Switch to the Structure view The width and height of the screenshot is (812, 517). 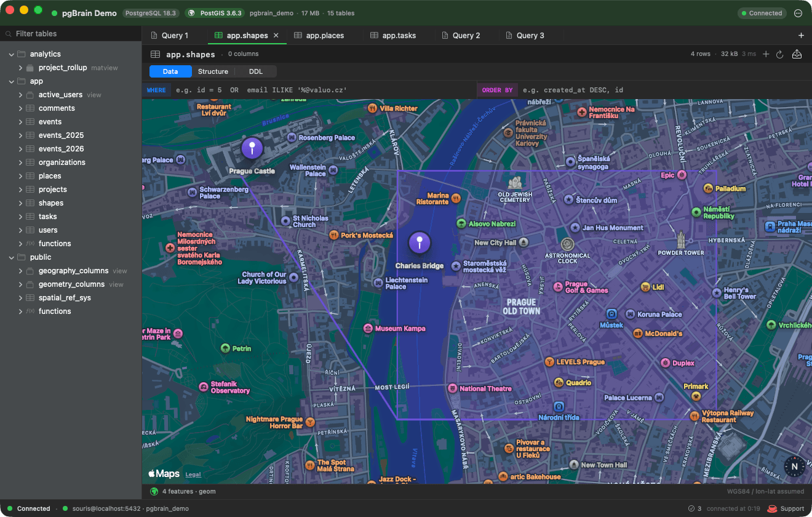tap(213, 71)
